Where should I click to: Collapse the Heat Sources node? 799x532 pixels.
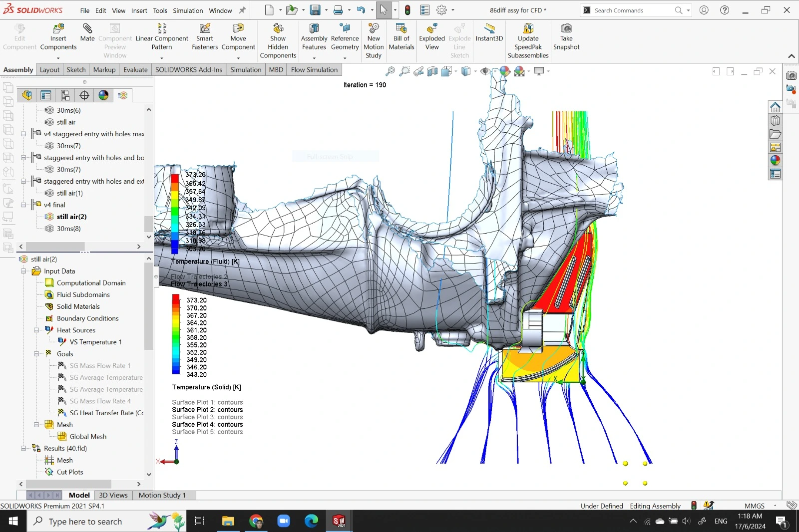tap(36, 330)
